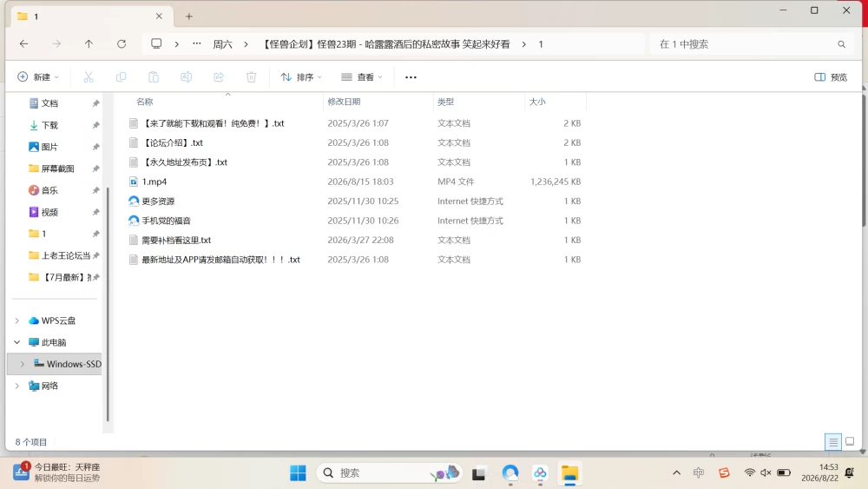The image size is (868, 489).
Task: Click the battery icon in system tray
Action: pyautogui.click(x=784, y=472)
